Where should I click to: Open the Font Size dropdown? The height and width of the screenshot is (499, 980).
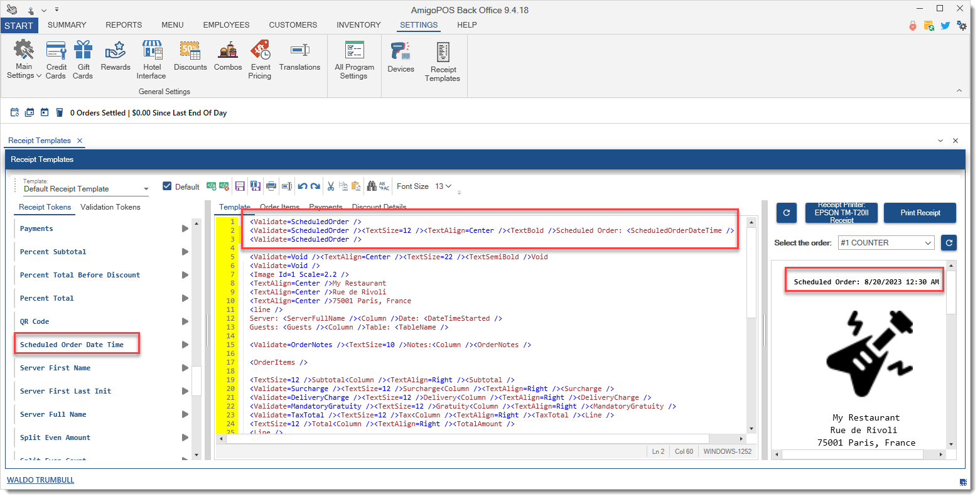443,186
